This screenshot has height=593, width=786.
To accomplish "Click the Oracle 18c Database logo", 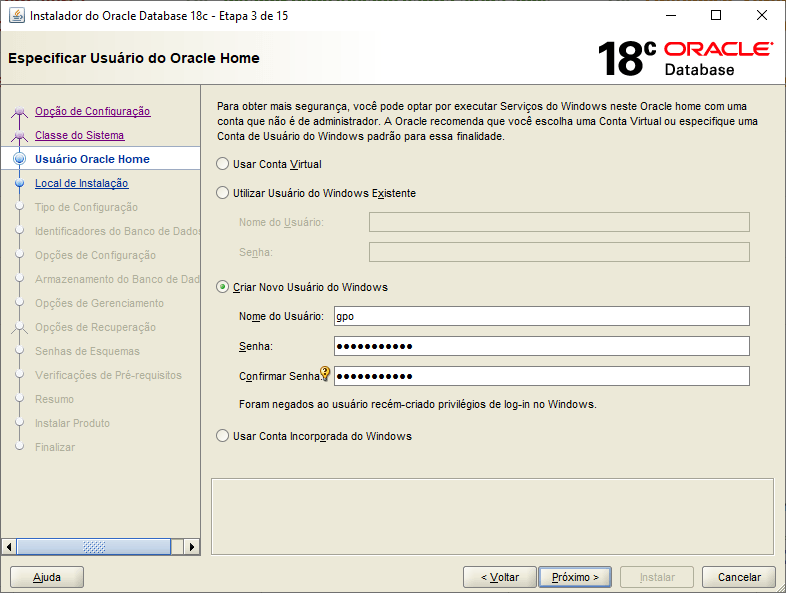I will (x=685, y=58).
